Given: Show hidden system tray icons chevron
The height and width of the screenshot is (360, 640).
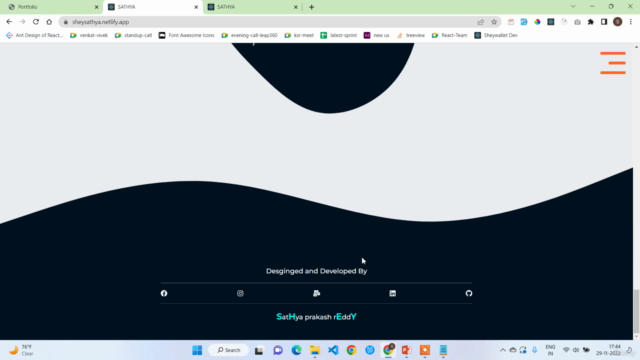Looking at the screenshot, I should [x=502, y=350].
